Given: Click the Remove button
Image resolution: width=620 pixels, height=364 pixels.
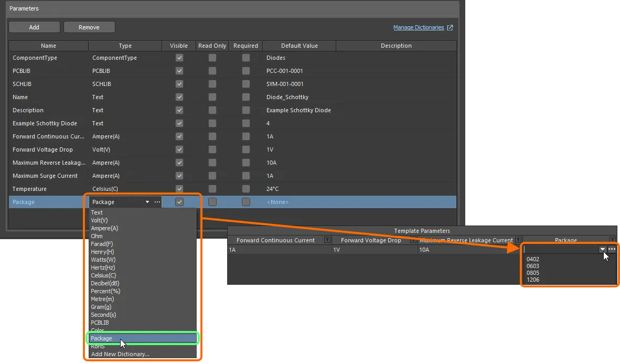Looking at the screenshot, I should point(89,27).
